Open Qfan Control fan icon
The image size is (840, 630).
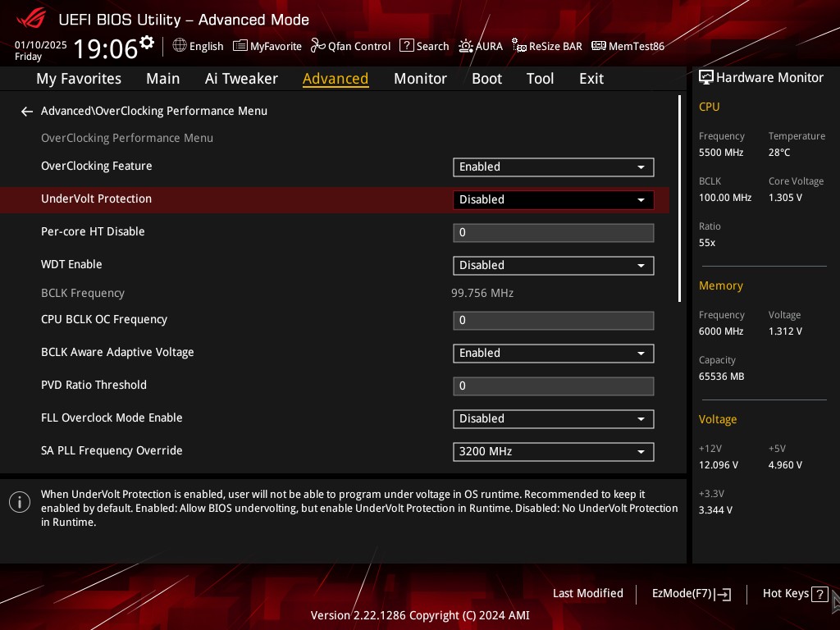[318, 46]
